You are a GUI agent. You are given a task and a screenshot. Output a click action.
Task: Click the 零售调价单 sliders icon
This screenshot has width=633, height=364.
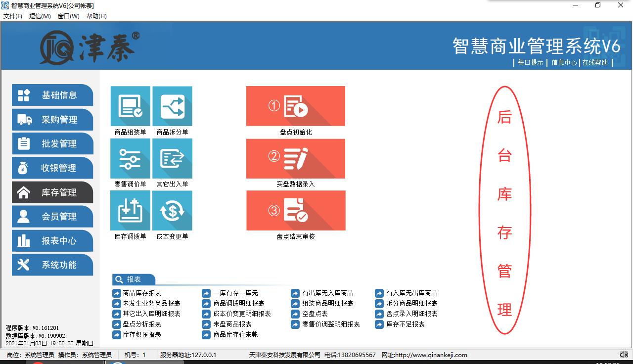pyautogui.click(x=130, y=158)
